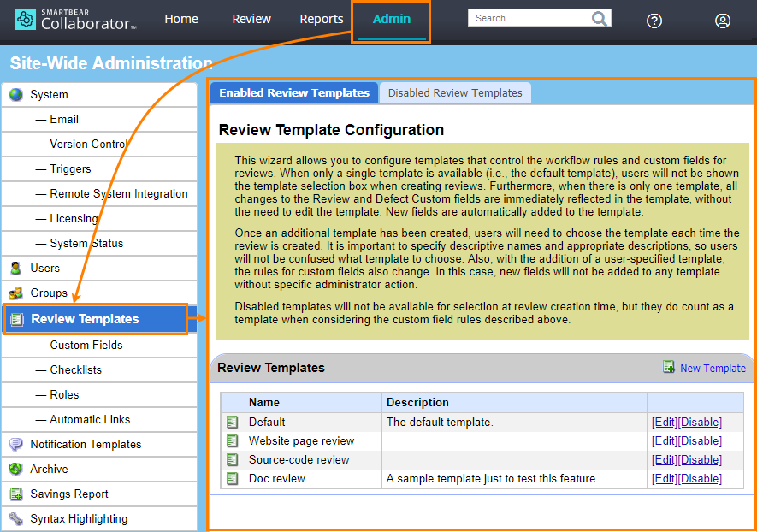Screen dimensions: 757x532
Task: Open the Admin menu
Action: click(390, 18)
